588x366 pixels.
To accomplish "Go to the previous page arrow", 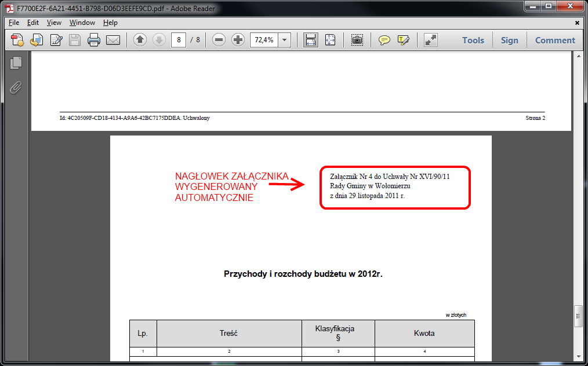I will tap(140, 40).
